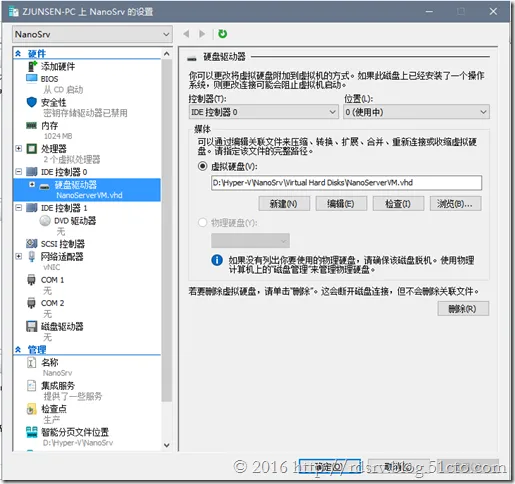Viewport: 515px width, 484px height.
Task: Select the 虚拟硬盘(V) radio button
Action: [x=203, y=166]
